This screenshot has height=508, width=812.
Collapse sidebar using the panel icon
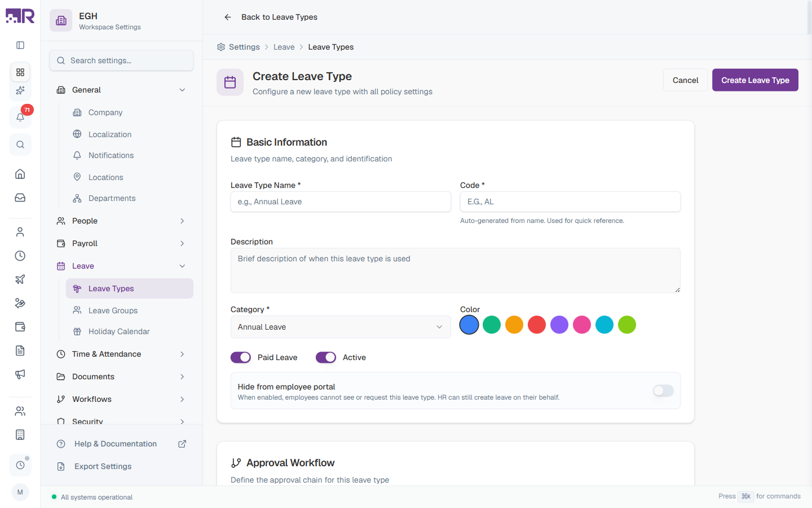[x=20, y=45]
